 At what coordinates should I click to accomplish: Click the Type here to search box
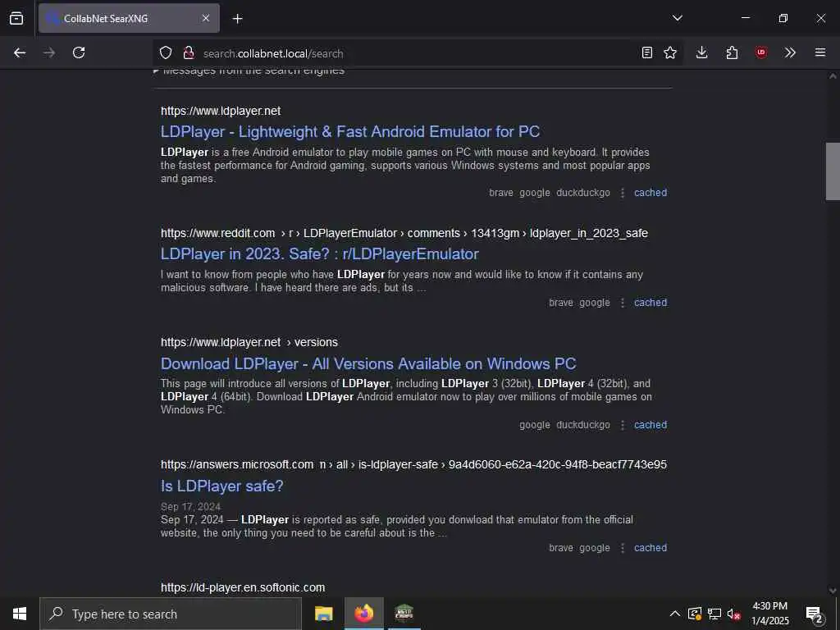point(171,614)
